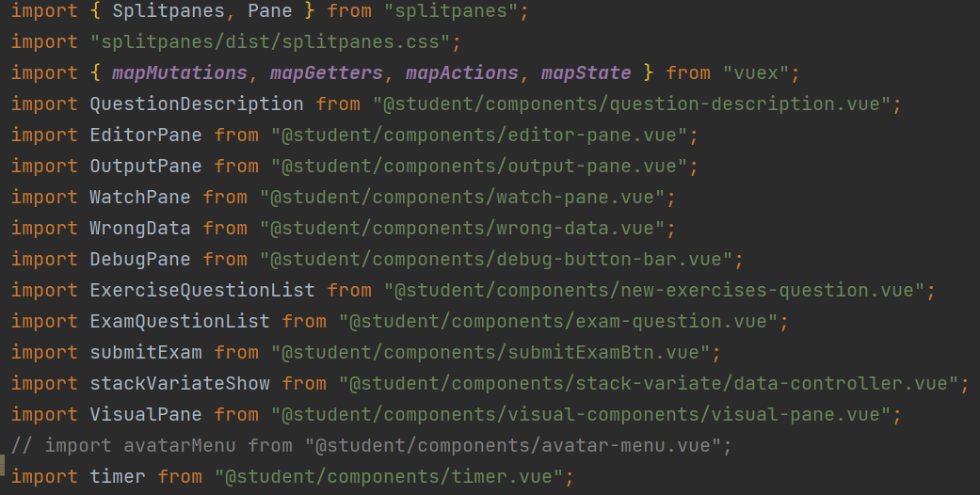980x495 pixels.
Task: Click the "splitpanes/dist/splitpanes.css" import path
Action: (x=270, y=41)
